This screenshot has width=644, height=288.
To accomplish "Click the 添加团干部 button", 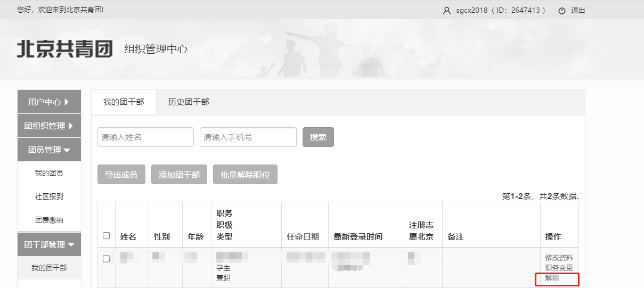I will [x=179, y=175].
